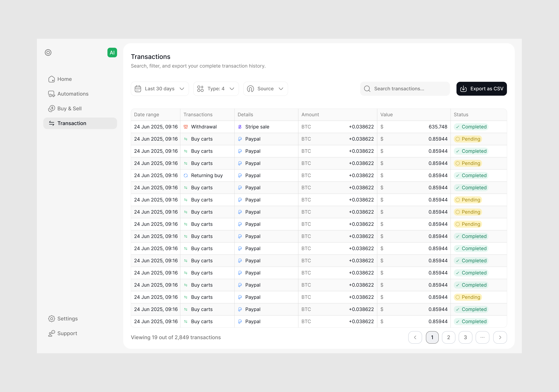Image resolution: width=559 pixels, height=392 pixels.
Task: Click the Returning buy refresh icon
Action: 186,175
